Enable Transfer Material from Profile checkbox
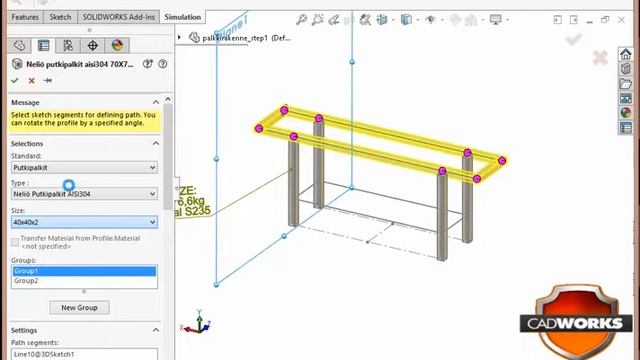The width and height of the screenshot is (640, 360). (x=15, y=242)
